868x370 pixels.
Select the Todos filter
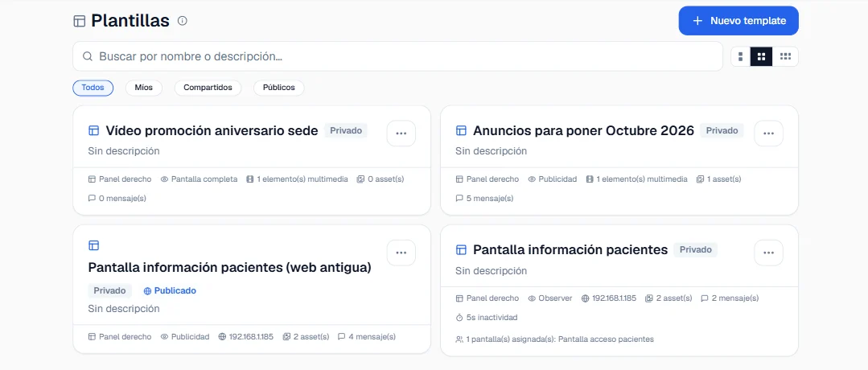point(93,88)
